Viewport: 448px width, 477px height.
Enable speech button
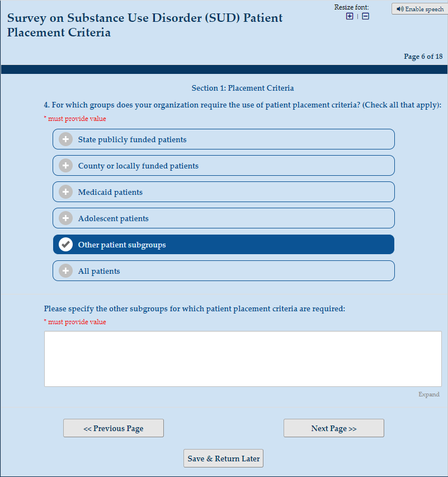point(419,9)
